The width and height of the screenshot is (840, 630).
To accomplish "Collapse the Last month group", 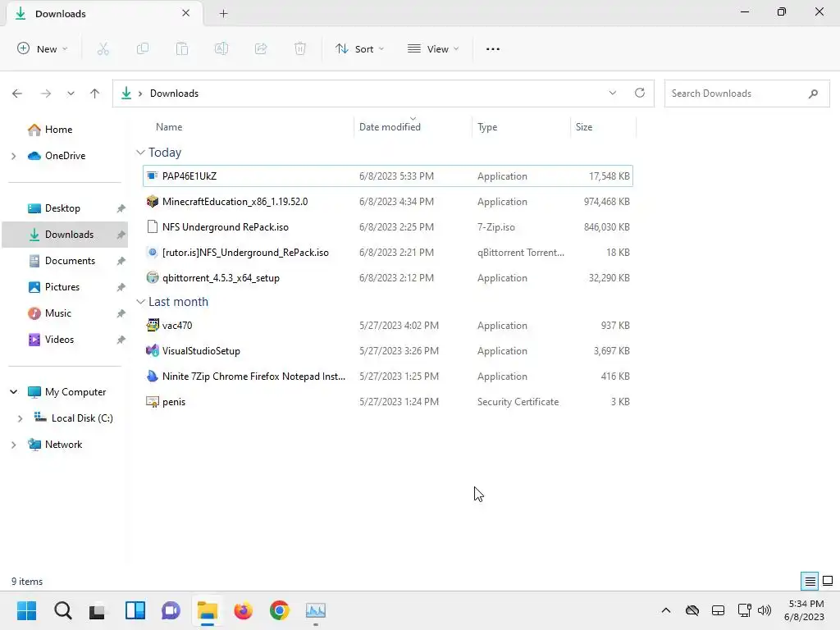I will click(x=140, y=302).
